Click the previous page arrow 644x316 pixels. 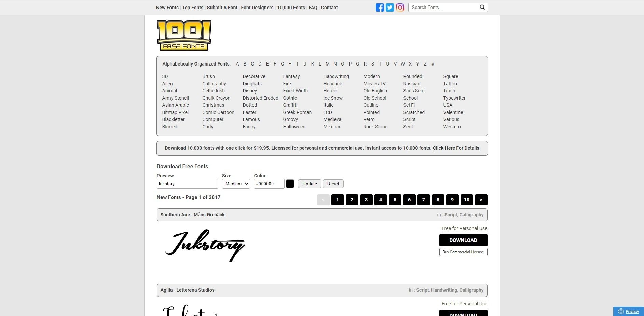click(323, 200)
